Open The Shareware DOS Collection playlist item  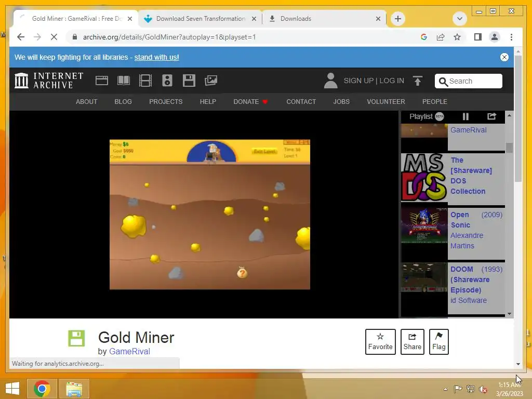(x=453, y=178)
